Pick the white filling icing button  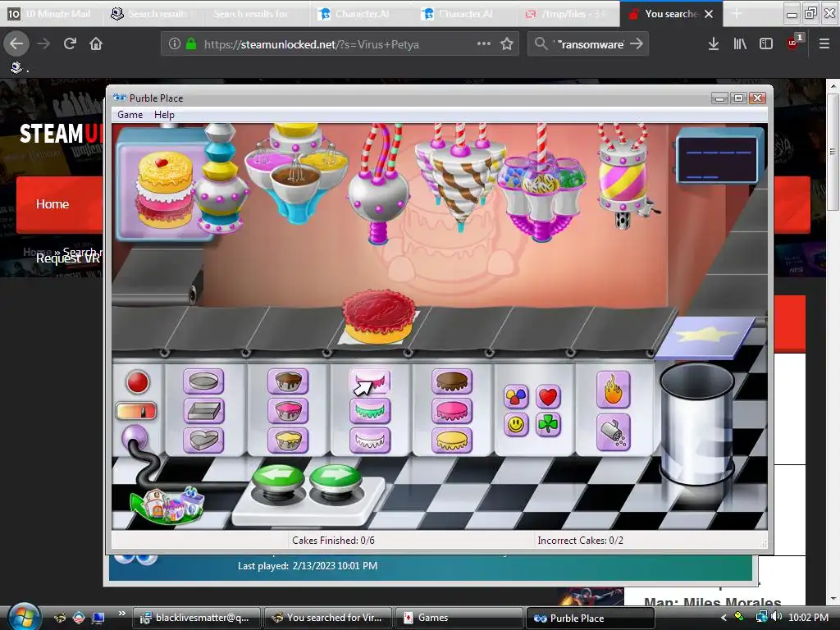coord(370,441)
